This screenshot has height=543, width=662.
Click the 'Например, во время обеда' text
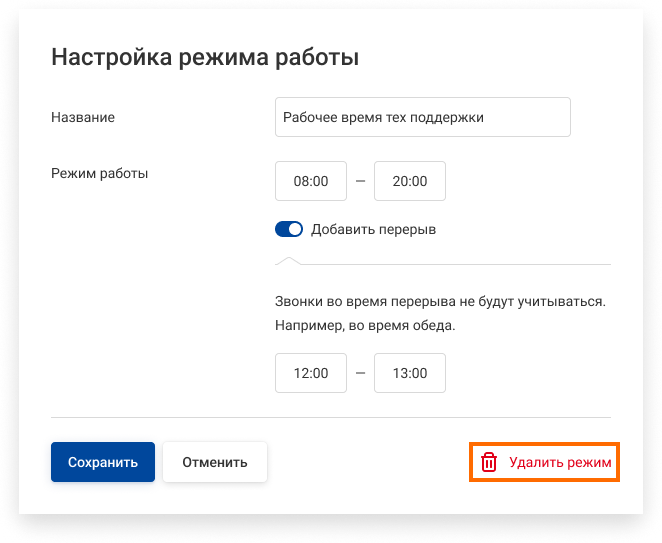click(364, 325)
